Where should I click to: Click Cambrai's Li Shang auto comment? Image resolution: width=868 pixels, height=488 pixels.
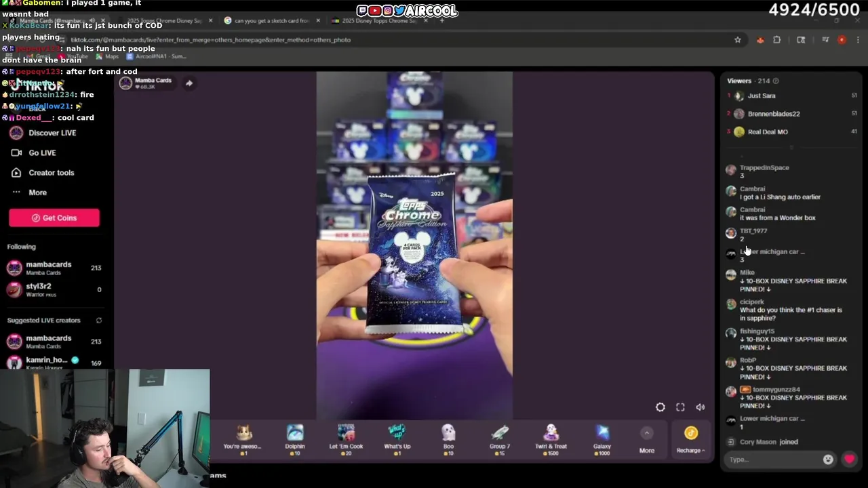point(780,197)
